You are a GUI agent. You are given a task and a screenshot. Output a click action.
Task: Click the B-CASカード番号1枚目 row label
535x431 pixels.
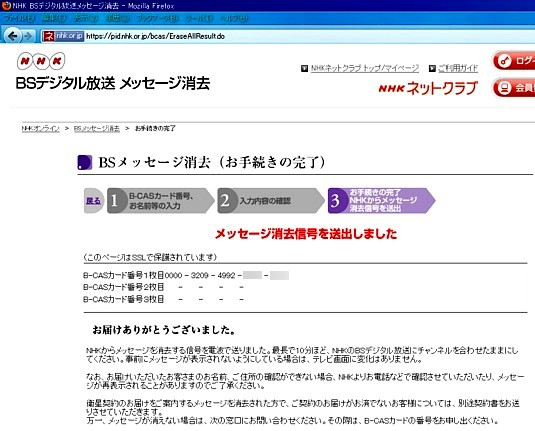pos(124,275)
